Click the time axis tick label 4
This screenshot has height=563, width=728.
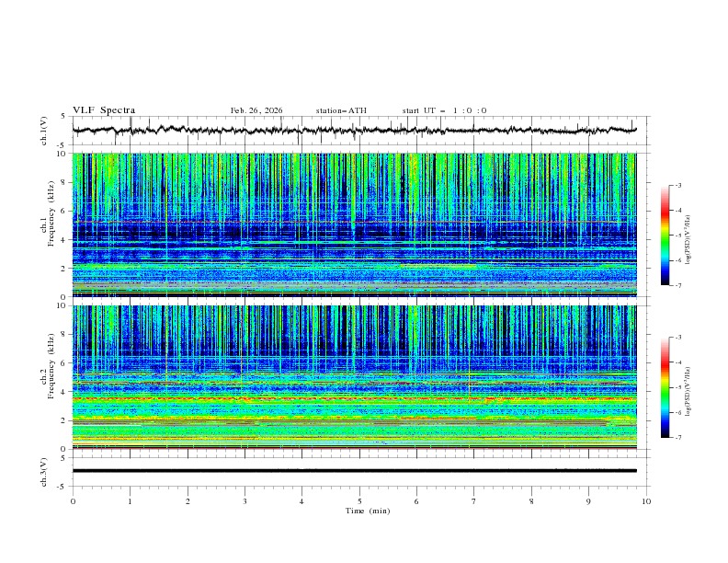click(301, 501)
